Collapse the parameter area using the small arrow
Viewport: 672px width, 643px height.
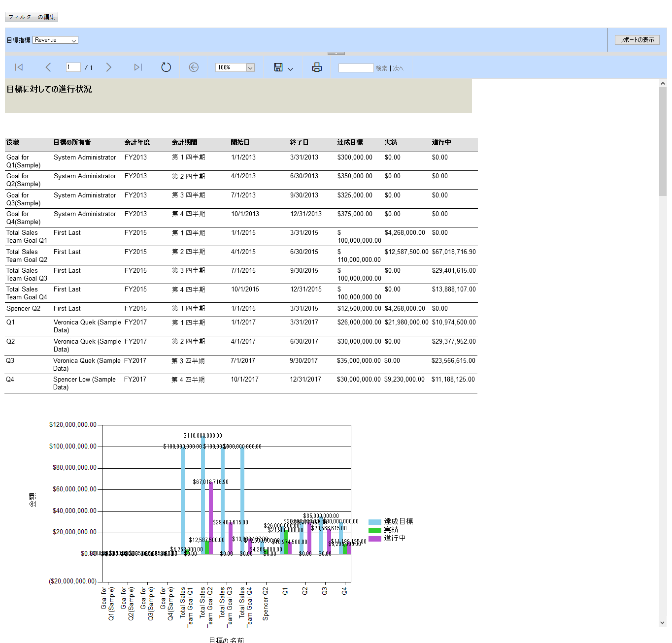(336, 53)
